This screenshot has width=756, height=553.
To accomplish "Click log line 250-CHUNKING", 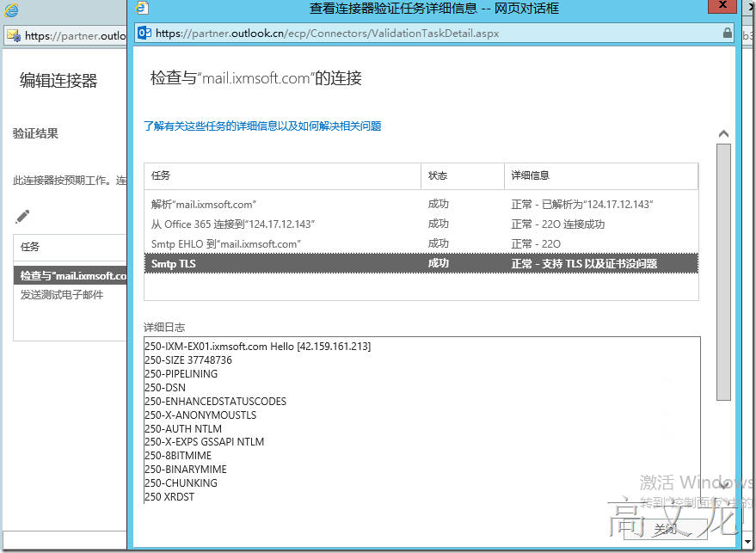I will click(181, 482).
